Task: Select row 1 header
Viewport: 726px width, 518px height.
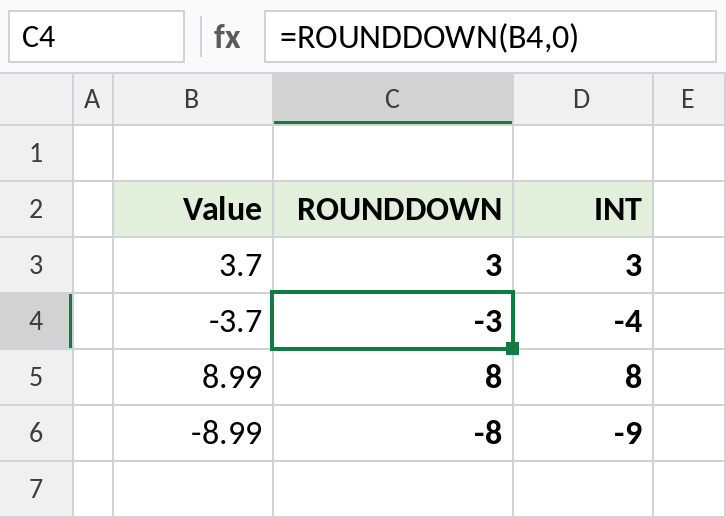Action: tap(36, 153)
